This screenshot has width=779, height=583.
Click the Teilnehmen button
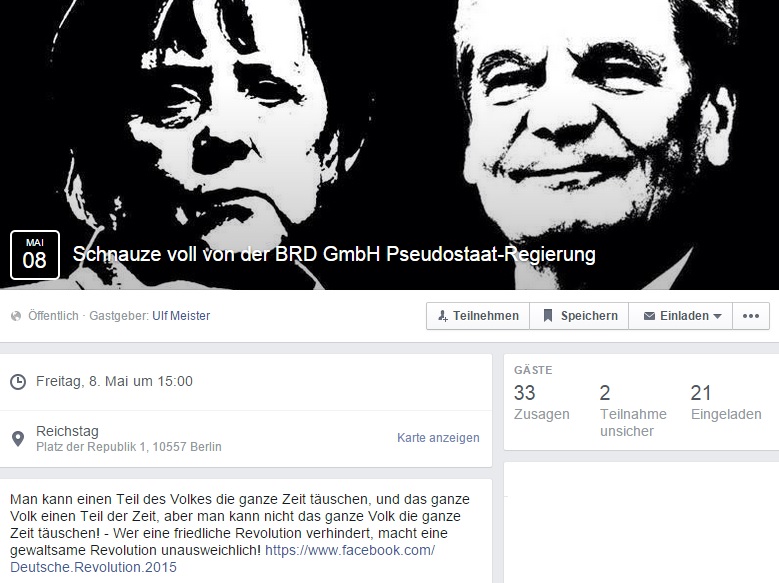click(478, 316)
